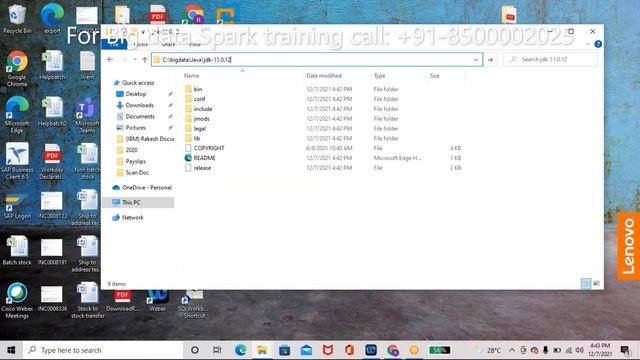Open the File ribbon tab
The width and height of the screenshot is (640, 360).
click(x=114, y=44)
